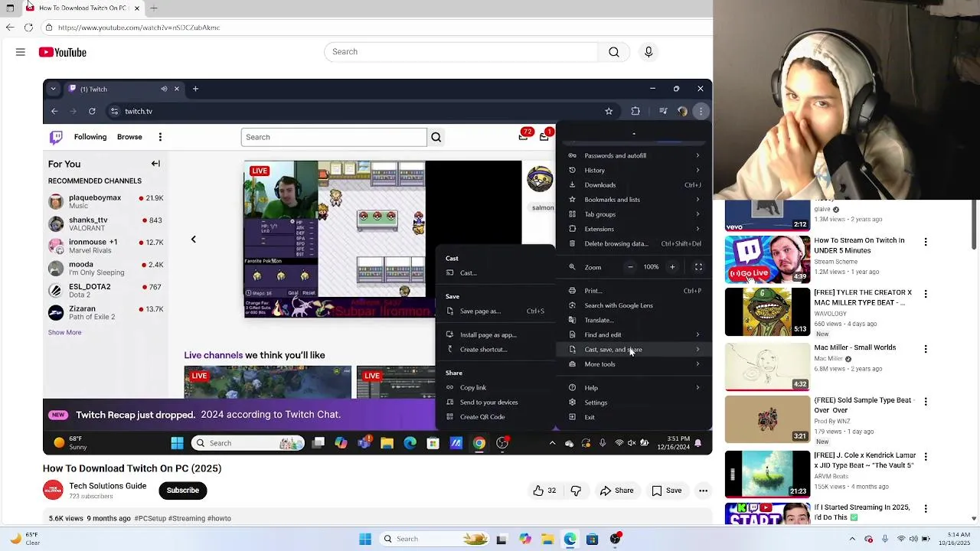980x551 pixels.
Task: Close the How To Download Twitch browser tab
Action: [137, 8]
